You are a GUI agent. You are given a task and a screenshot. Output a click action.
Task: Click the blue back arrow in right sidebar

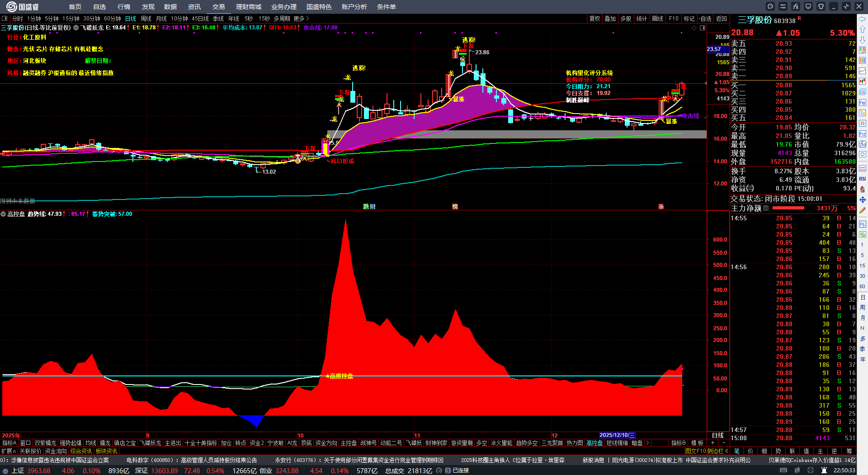863,19
